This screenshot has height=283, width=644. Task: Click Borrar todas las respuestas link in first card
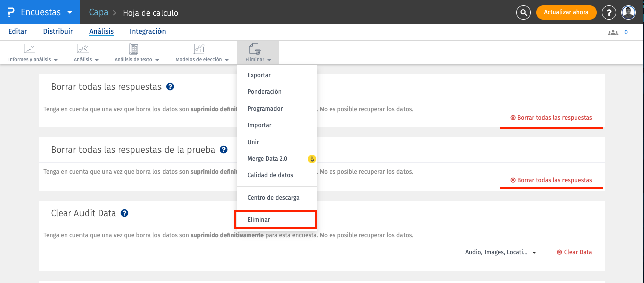pos(551,118)
